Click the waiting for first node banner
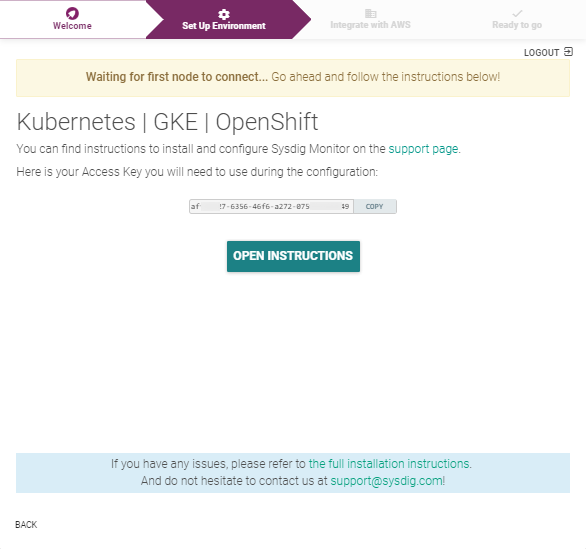586x549 pixels. 293,78
